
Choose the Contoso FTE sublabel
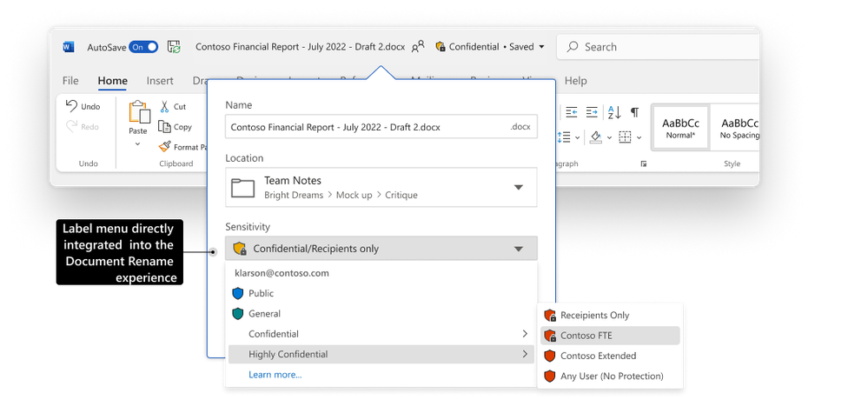(x=610, y=336)
